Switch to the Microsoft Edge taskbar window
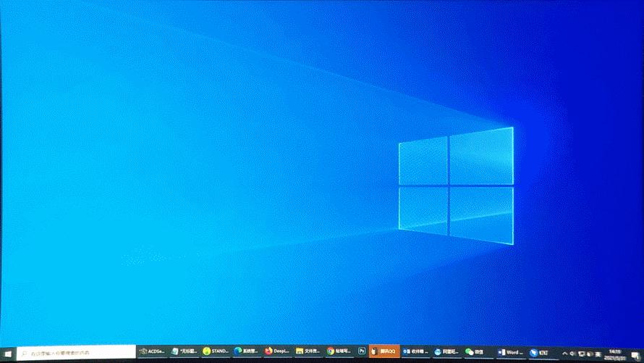644x363 pixels. 246,351
